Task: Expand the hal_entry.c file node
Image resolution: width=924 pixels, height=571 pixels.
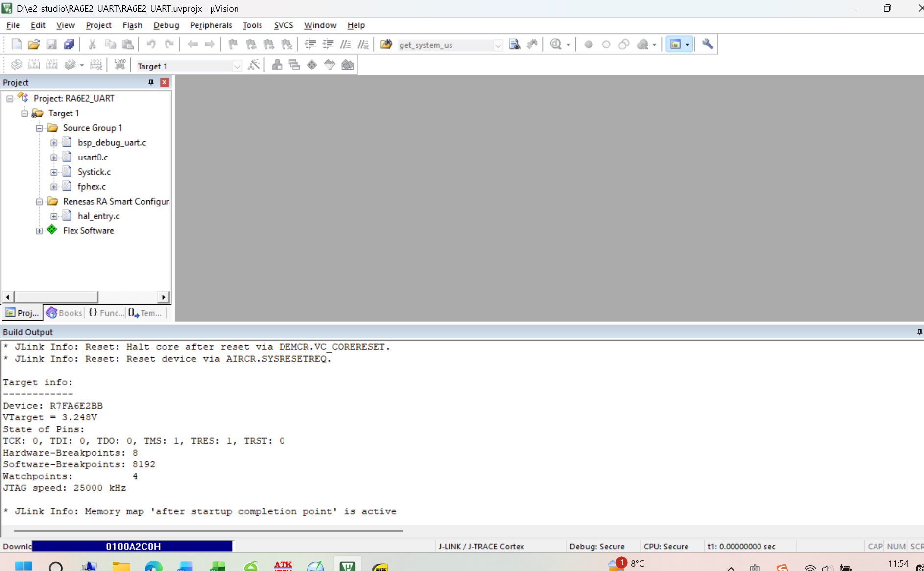Action: pyautogui.click(x=54, y=216)
